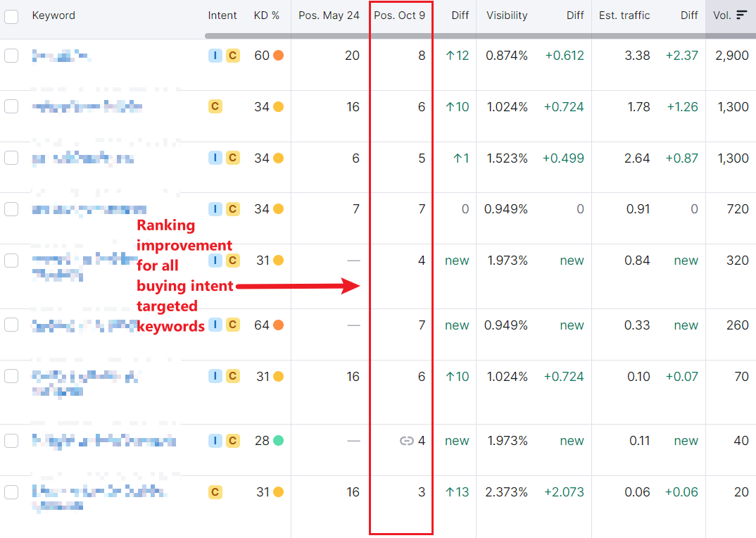
Task: Click the position diff ↑13
Action: [x=457, y=492]
